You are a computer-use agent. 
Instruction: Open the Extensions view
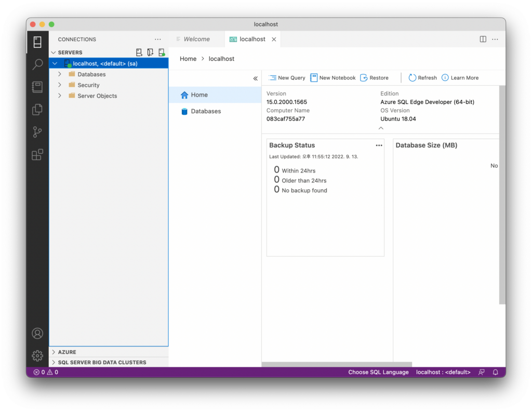click(x=37, y=155)
